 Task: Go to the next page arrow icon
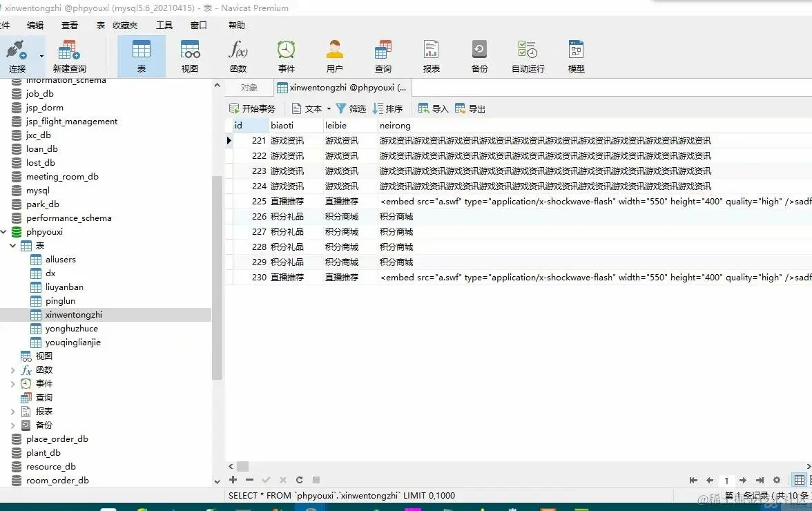coord(743,481)
